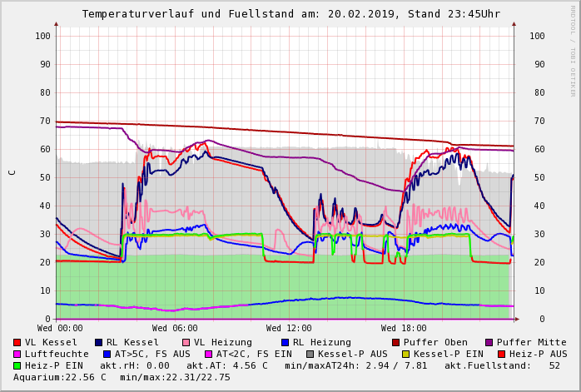Screen dimensions: 581x392
Task: Click the 'Wed 06:00' time axis label
Action: coord(175,329)
